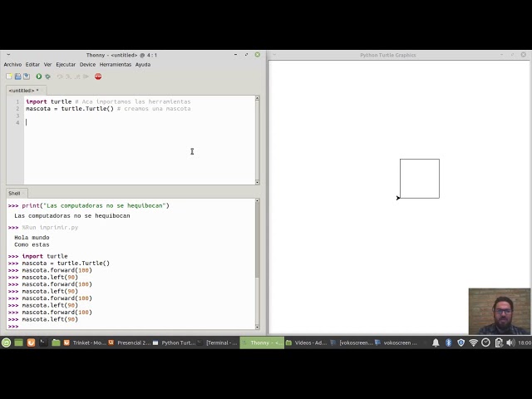532x399 pixels.
Task: Click the empty line 4 in editor
Action: (x=139, y=123)
